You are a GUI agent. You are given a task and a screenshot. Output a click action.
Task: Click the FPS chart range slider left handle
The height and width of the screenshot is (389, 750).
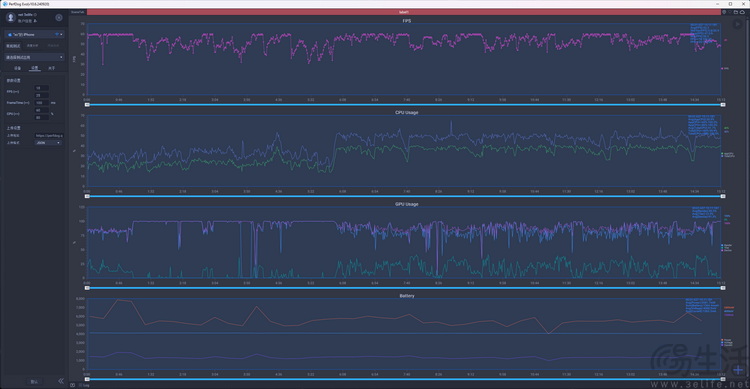point(87,104)
